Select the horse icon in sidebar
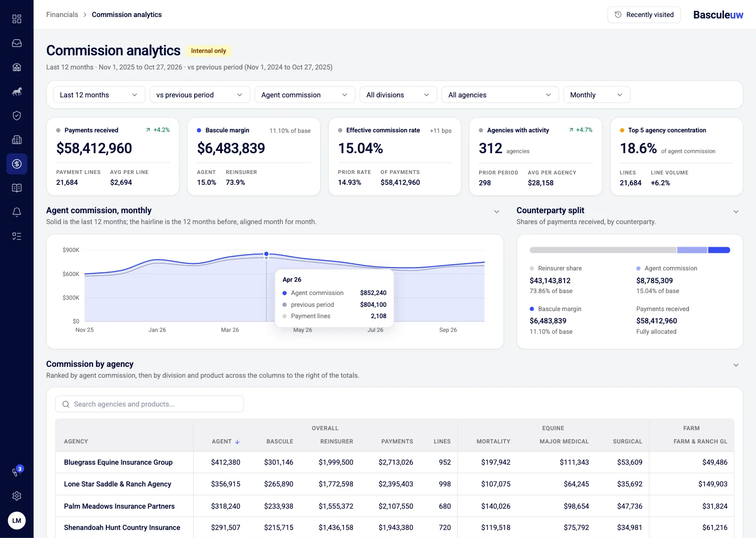 (17, 91)
